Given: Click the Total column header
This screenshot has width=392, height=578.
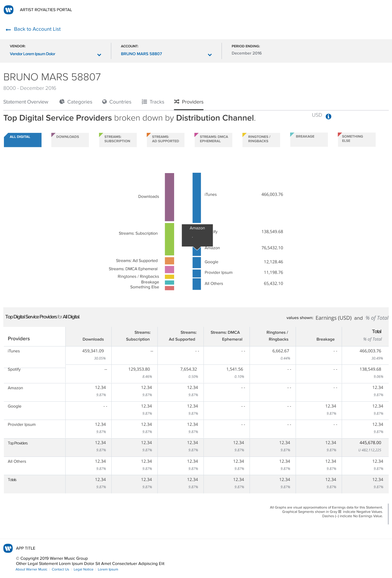Looking at the screenshot, I should tap(377, 331).
